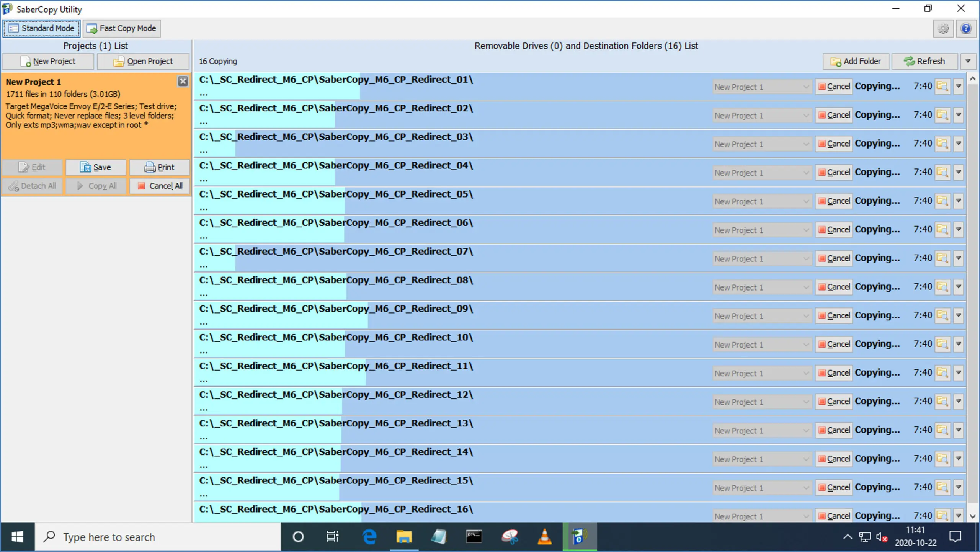
Task: Browse folder icon for Redirect_05 row
Action: [943, 201]
